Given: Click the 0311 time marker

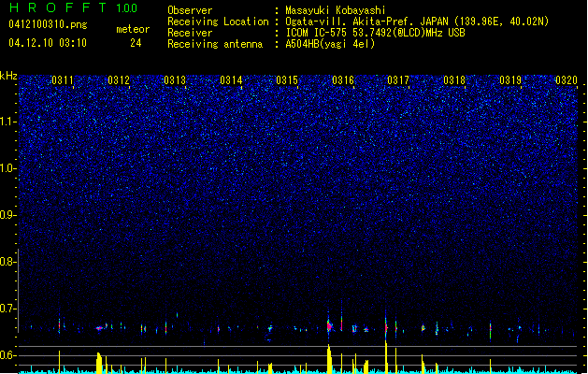Looking at the screenshot, I should pos(63,80).
